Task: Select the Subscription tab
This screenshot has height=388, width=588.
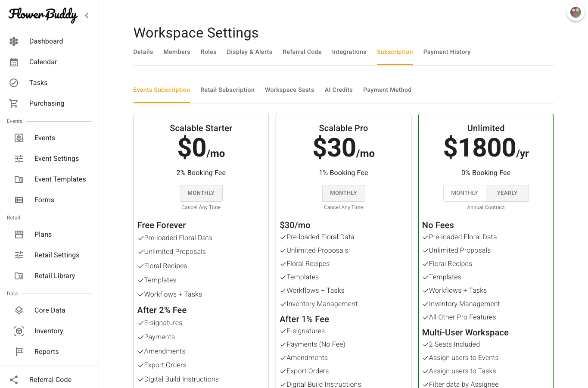Action: (395, 52)
